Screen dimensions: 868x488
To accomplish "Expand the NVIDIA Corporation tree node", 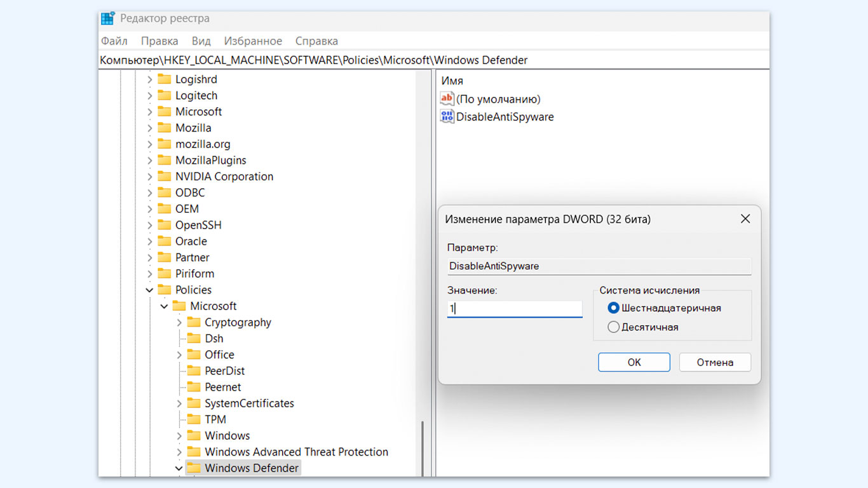I will pyautogui.click(x=150, y=176).
